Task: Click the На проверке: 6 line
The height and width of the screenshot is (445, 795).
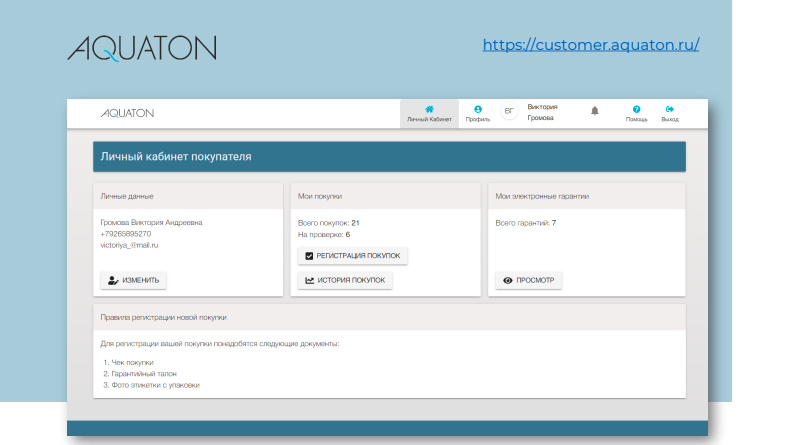Action: [x=324, y=235]
